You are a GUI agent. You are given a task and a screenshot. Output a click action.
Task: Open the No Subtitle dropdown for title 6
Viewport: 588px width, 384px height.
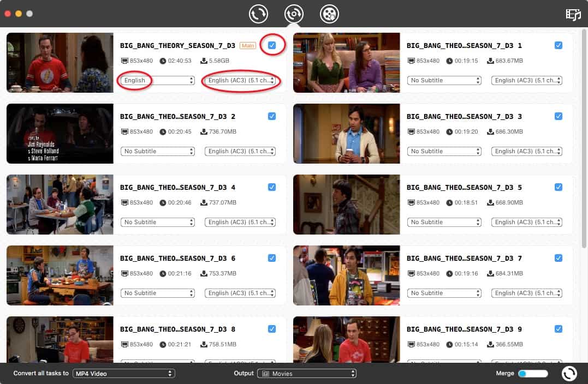157,293
